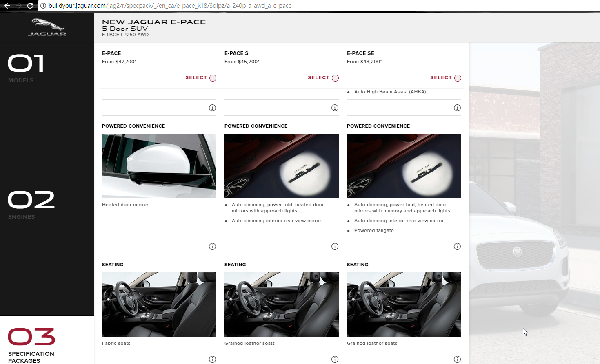Viewport: 600px width, 364px height.
Task: Open info icon under Heated door mirrors section
Action: 212,246
